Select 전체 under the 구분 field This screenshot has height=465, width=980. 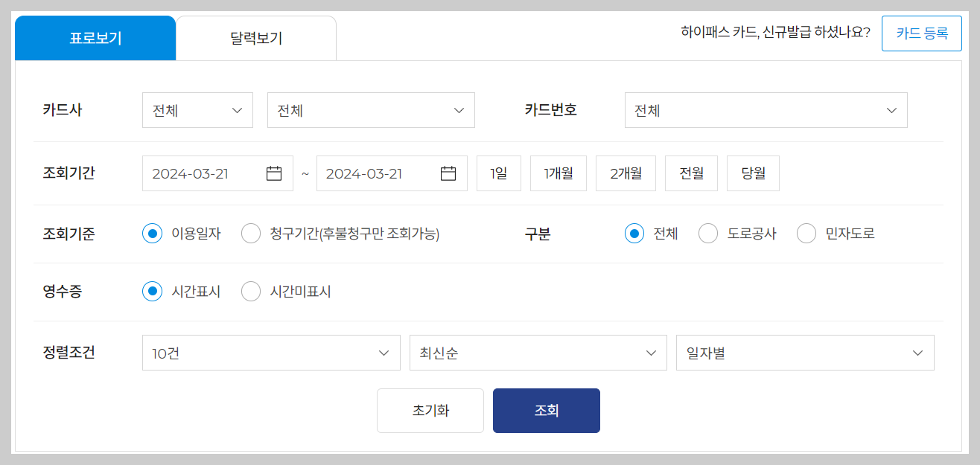pos(634,233)
